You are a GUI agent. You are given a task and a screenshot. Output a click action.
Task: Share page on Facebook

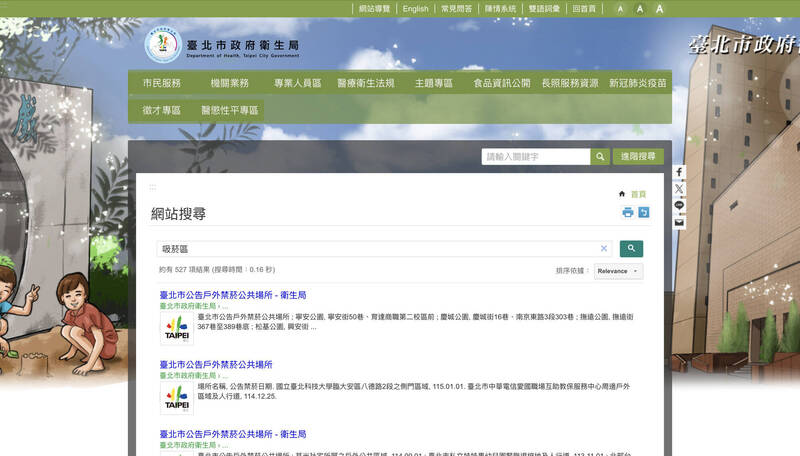[679, 172]
